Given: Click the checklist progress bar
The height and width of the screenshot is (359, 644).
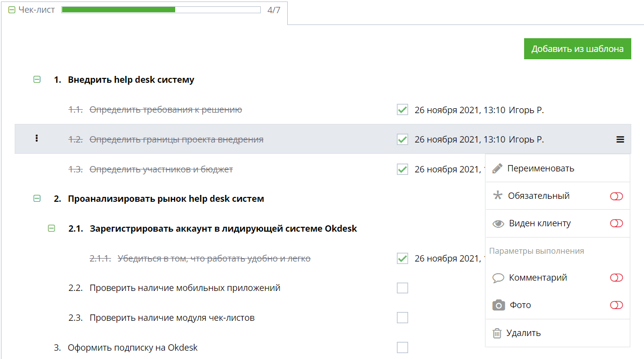Looking at the screenshot, I should coord(161,10).
